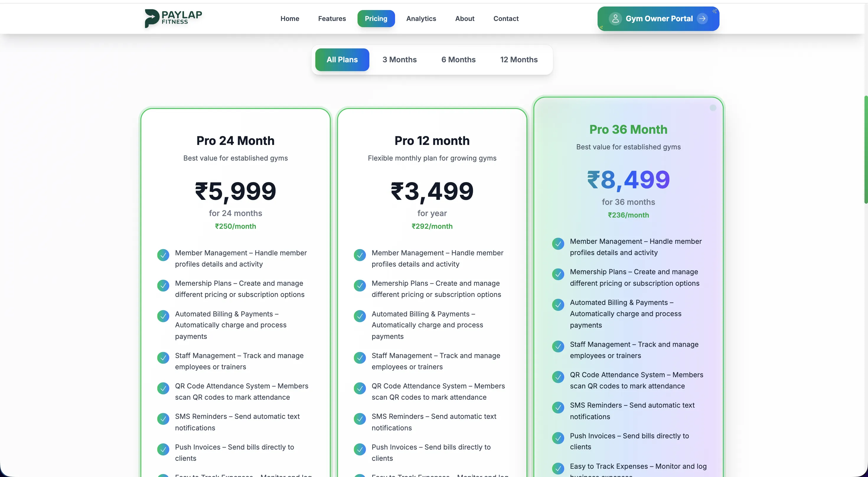Click the Gym Owner Portal button

[x=658, y=19]
